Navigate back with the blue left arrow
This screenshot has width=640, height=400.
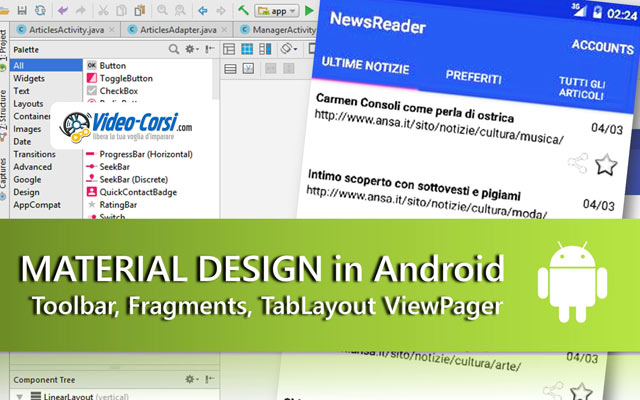click(x=203, y=10)
